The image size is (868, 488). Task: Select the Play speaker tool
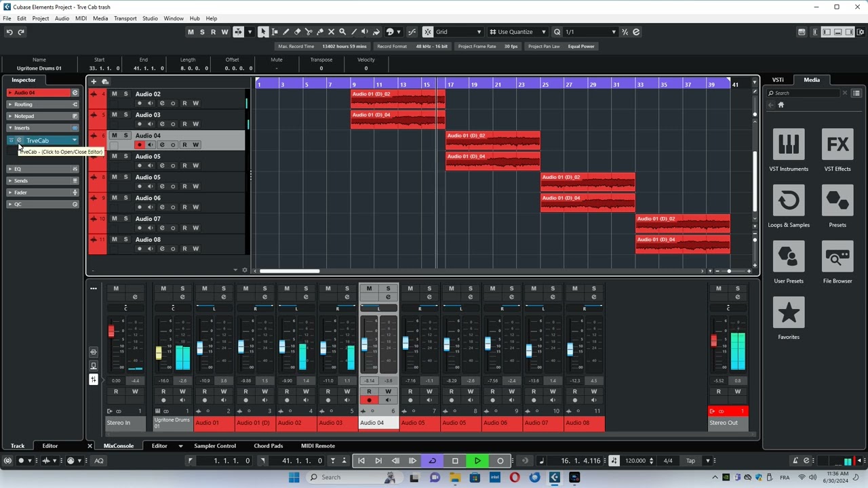[365, 32]
